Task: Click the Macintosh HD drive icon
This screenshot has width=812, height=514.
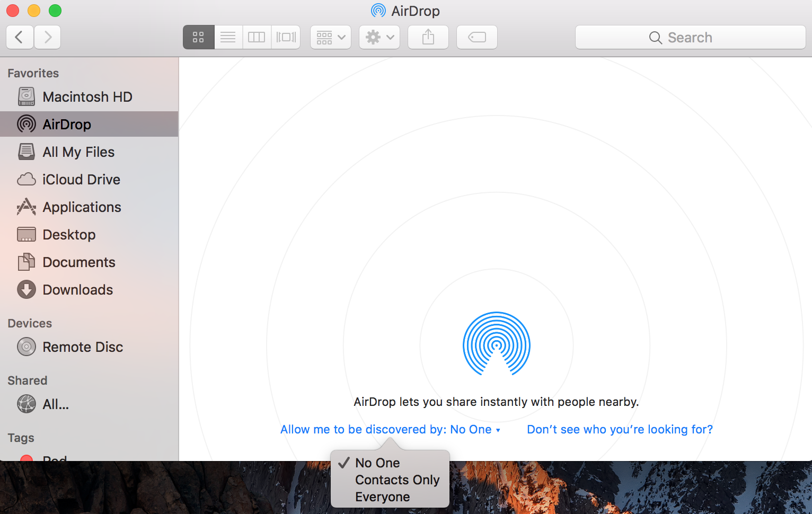Action: 27,97
